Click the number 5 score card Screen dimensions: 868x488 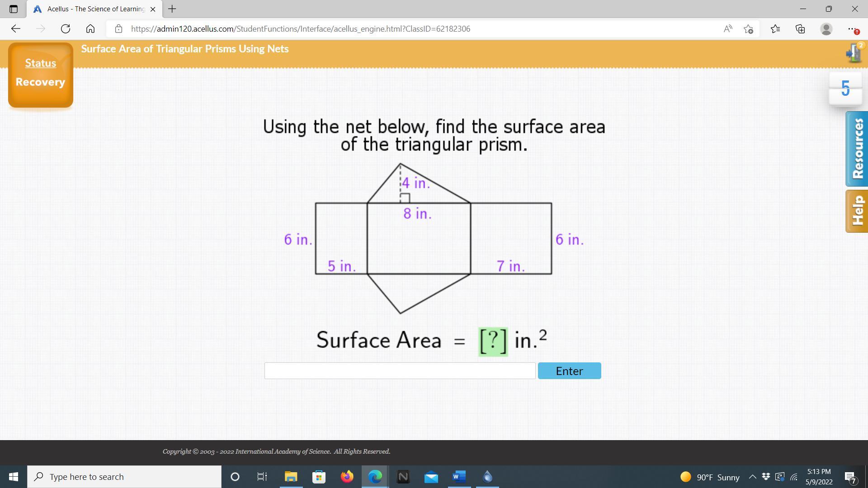845,89
